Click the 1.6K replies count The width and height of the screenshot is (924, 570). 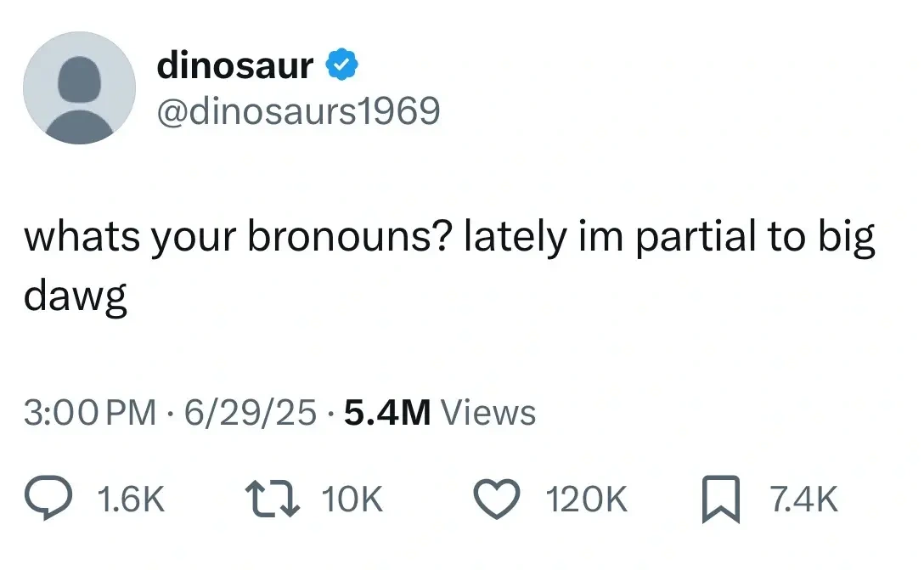(131, 499)
